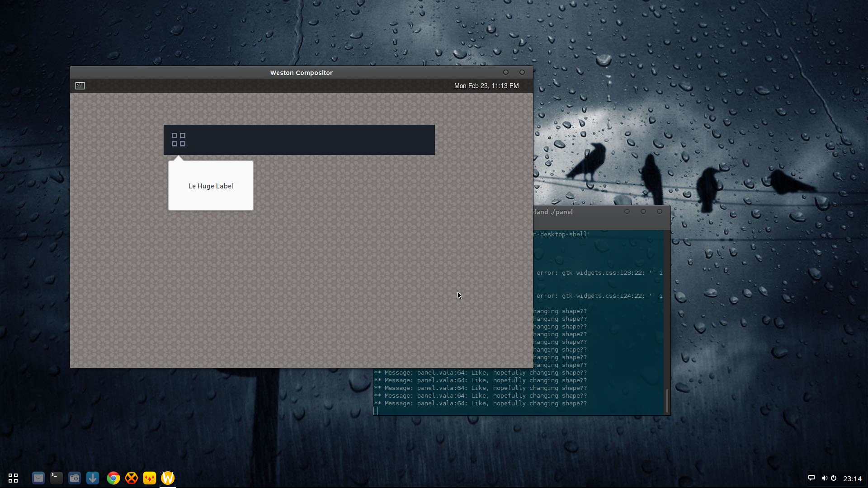The width and height of the screenshot is (868, 488).
Task: Click the Weston Compositor title bar
Action: click(x=302, y=73)
